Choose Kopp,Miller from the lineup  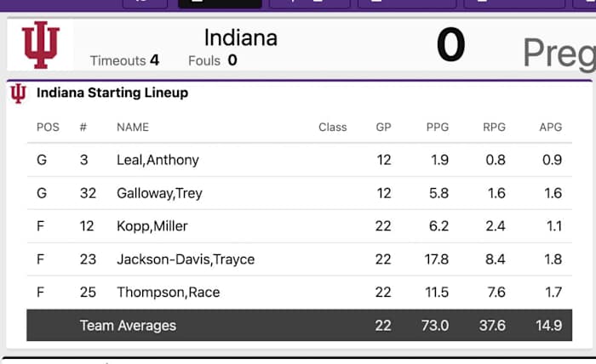click(152, 226)
